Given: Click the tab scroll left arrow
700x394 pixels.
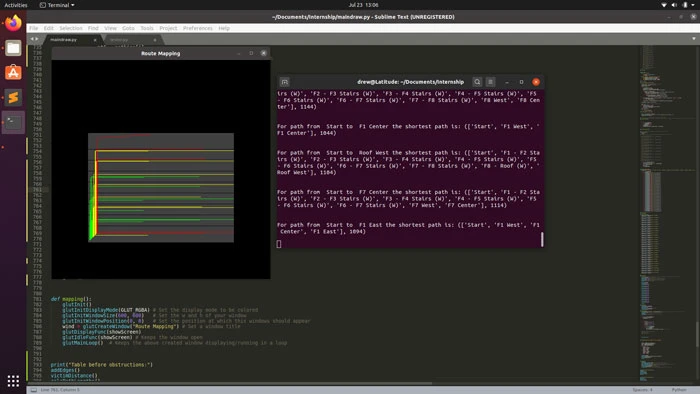Looking at the screenshot, I should 32,39.
